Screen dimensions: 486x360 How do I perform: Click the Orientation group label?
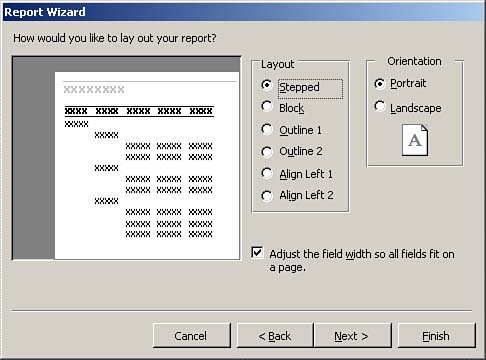click(414, 61)
